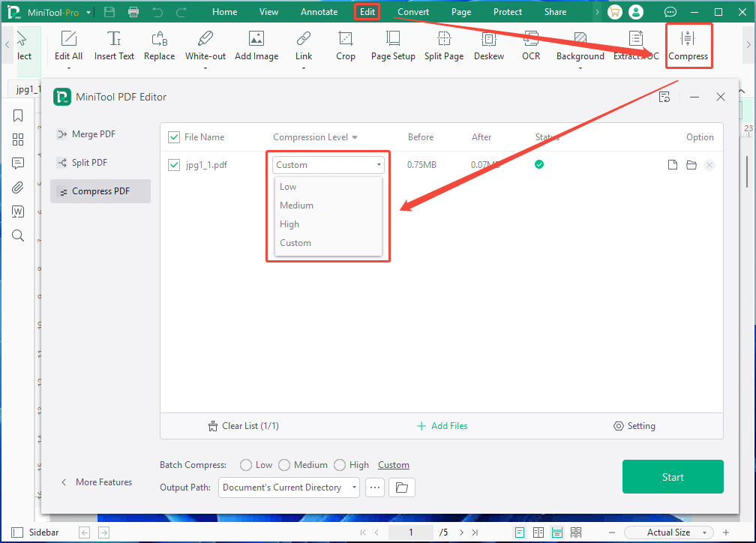Switch to the Convert menu
Image resolution: width=756 pixels, height=543 pixels.
click(413, 11)
